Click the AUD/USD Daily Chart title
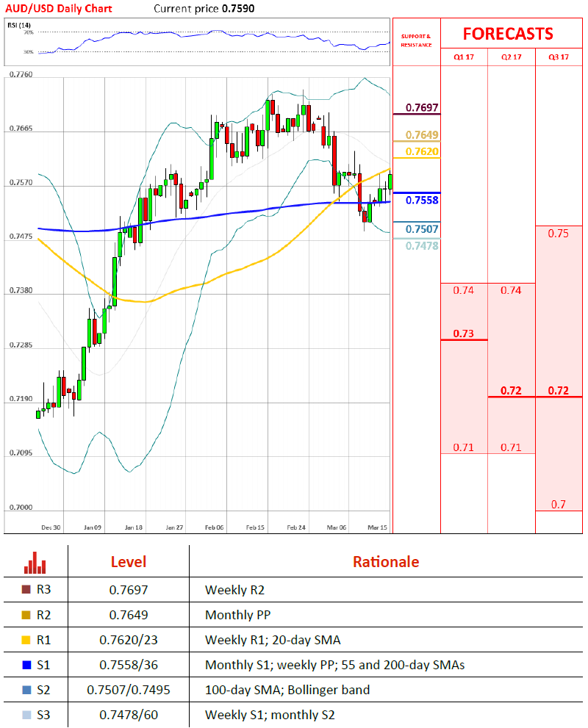 (59, 8)
